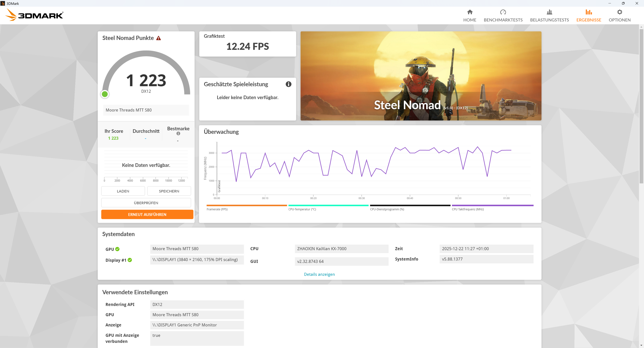
Task: Toggle black CPU-Dienstprogramm (%) legend swatch
Action: 410,206
